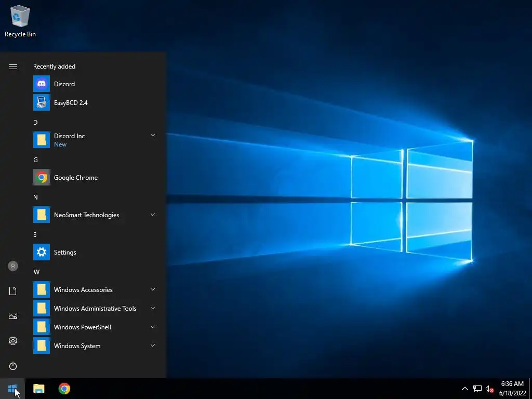532x399 pixels.
Task: Open network status tray icon
Action: [477, 389]
